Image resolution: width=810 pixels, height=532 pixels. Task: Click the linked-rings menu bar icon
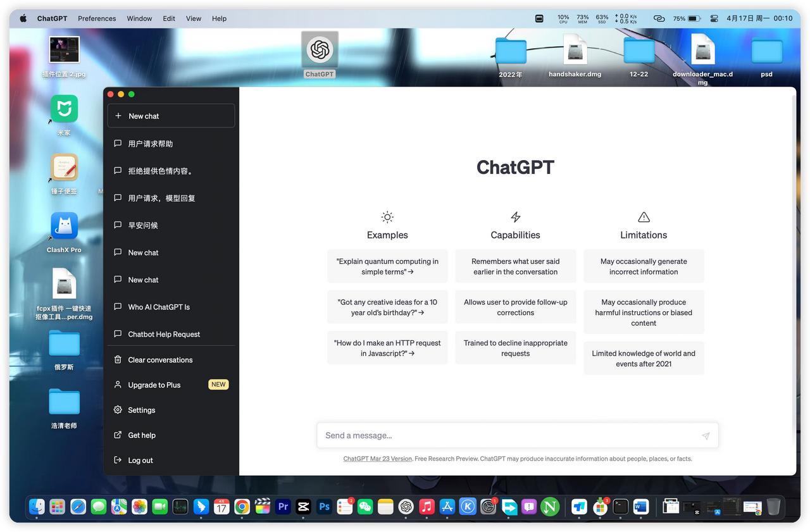click(659, 18)
